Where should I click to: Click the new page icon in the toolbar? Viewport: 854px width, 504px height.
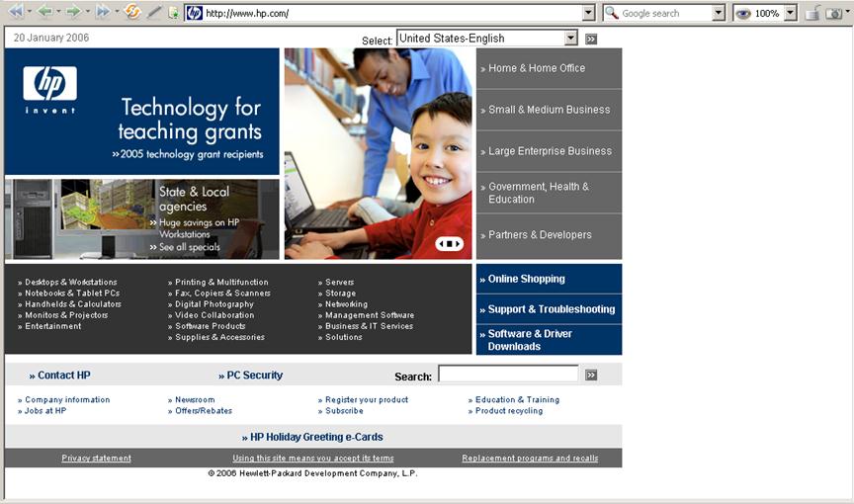point(174,13)
